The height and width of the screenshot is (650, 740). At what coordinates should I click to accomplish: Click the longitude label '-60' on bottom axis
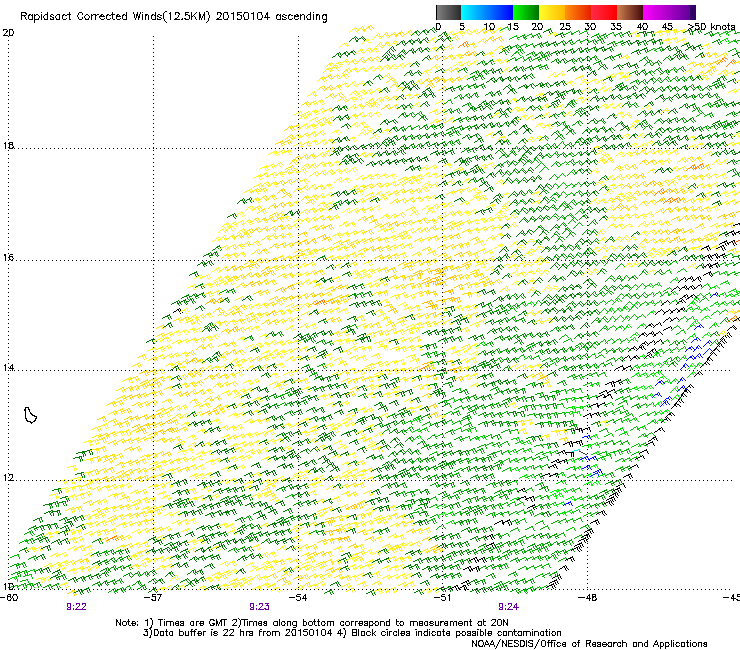pyautogui.click(x=9, y=597)
